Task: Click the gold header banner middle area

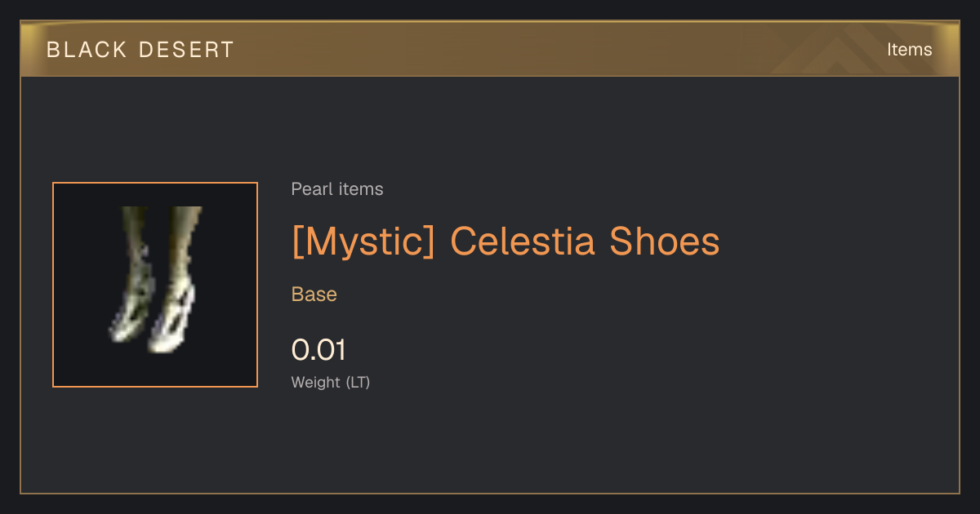Action: pyautogui.click(x=490, y=50)
